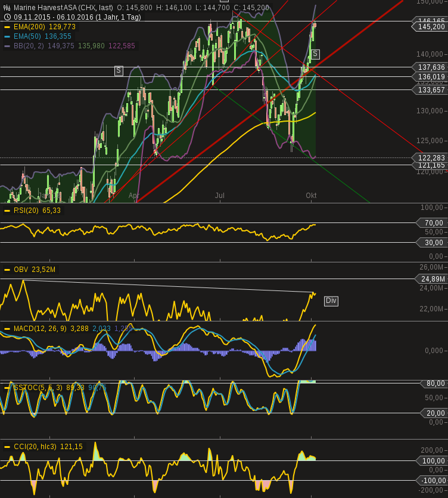Screen dimensions: 448x498
Task: Click the SSTOC(5, 5, 3) label
Action: click(x=38, y=388)
